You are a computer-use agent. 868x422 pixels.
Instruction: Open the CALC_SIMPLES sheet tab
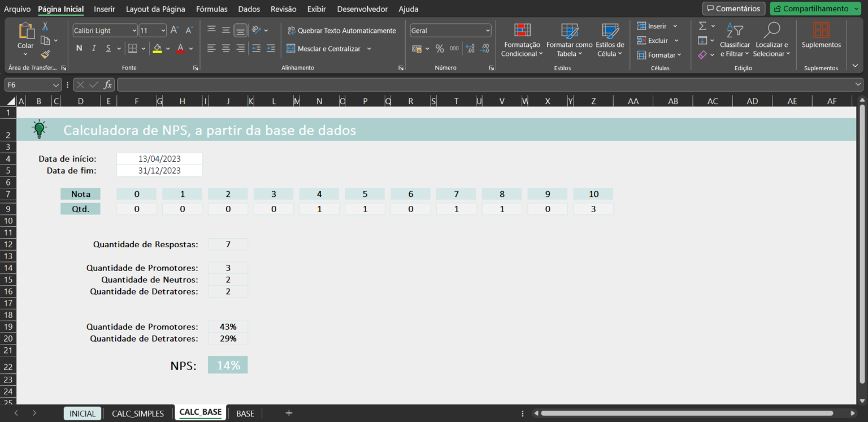138,413
